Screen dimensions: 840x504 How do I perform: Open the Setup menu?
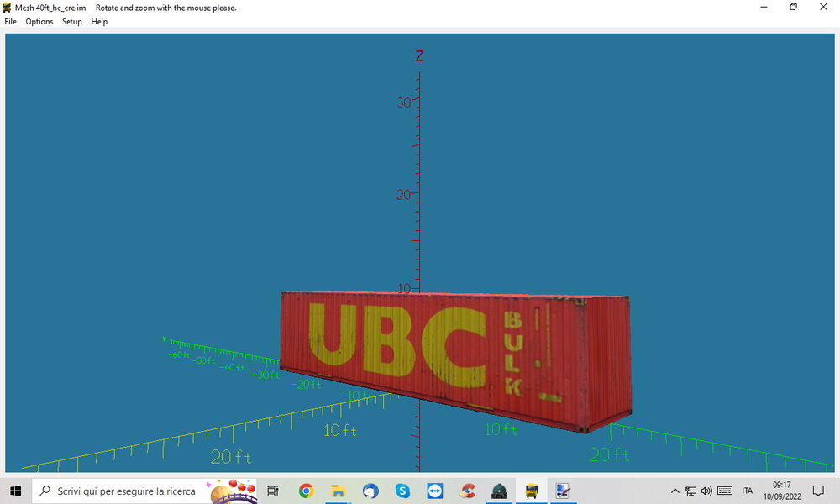71,22
